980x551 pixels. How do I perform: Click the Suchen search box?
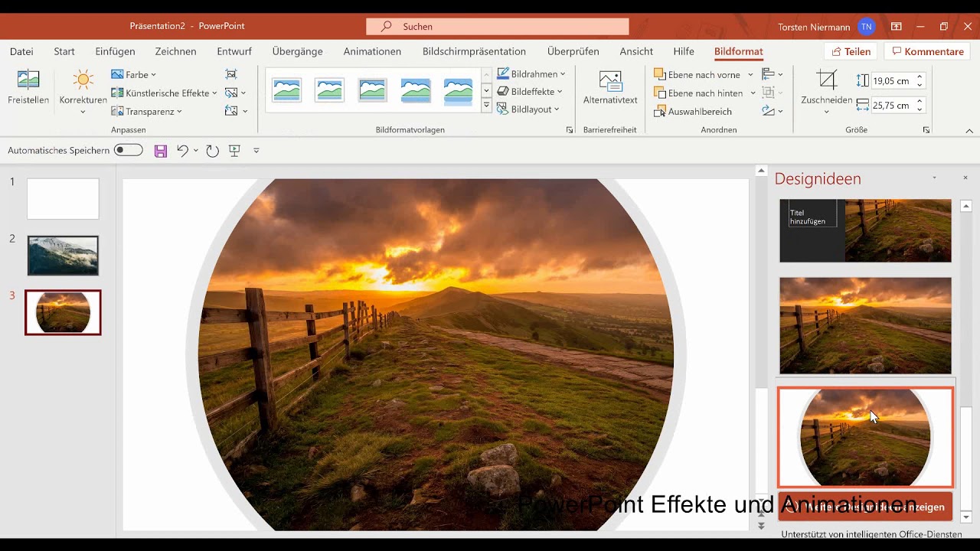(498, 26)
